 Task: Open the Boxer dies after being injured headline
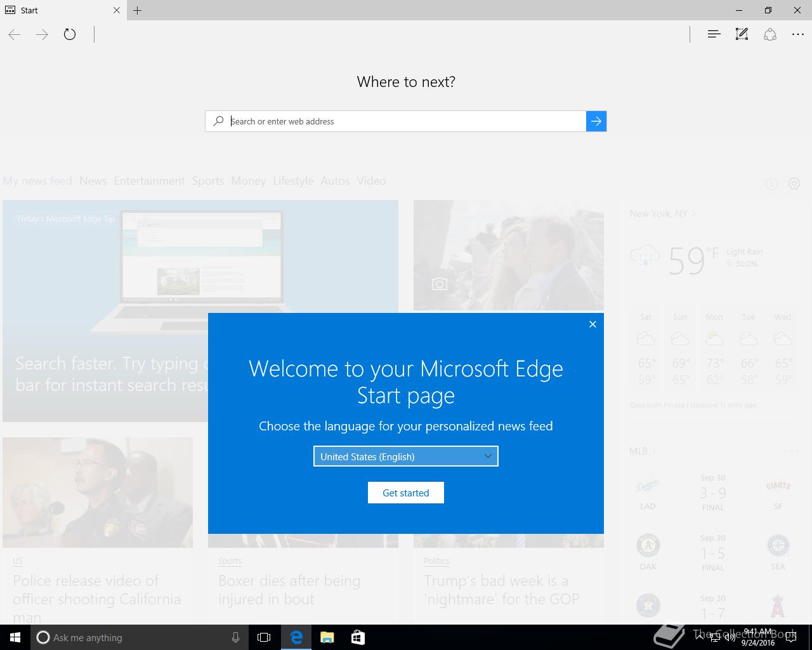pos(289,590)
